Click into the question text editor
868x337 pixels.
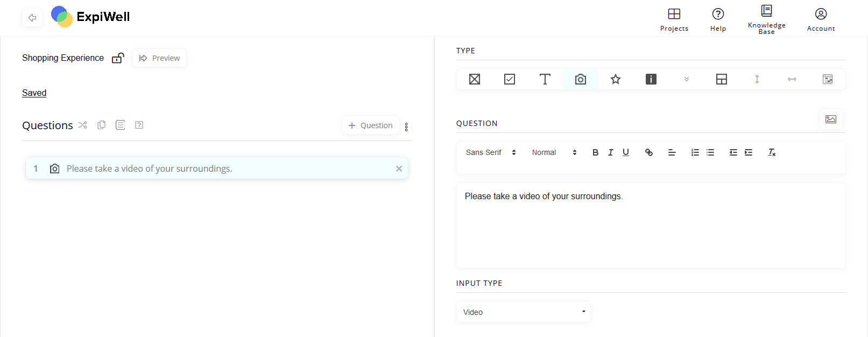point(651,226)
